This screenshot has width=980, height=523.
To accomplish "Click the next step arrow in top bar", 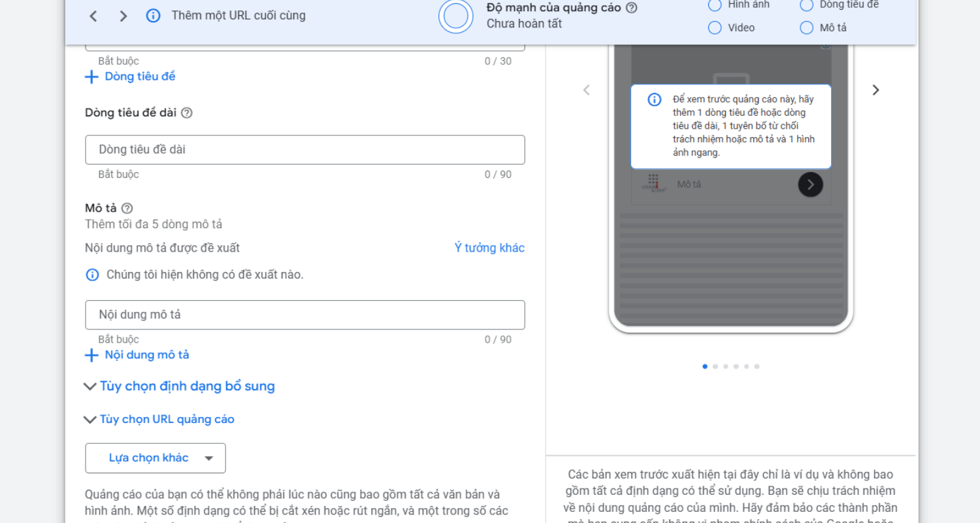I will [123, 16].
